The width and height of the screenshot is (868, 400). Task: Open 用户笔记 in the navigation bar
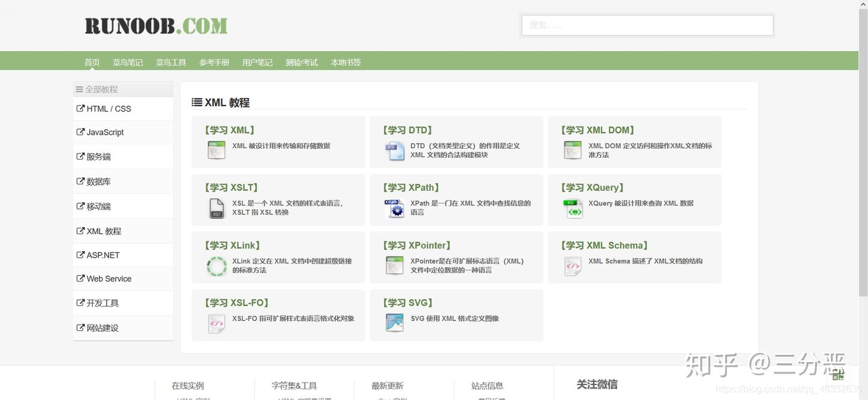(x=257, y=62)
